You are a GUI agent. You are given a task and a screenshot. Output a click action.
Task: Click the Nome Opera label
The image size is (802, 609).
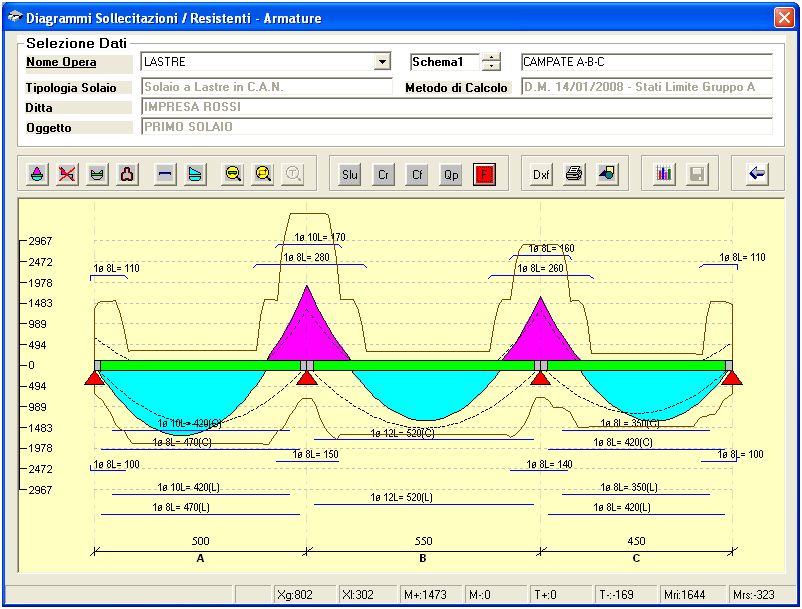coord(61,62)
